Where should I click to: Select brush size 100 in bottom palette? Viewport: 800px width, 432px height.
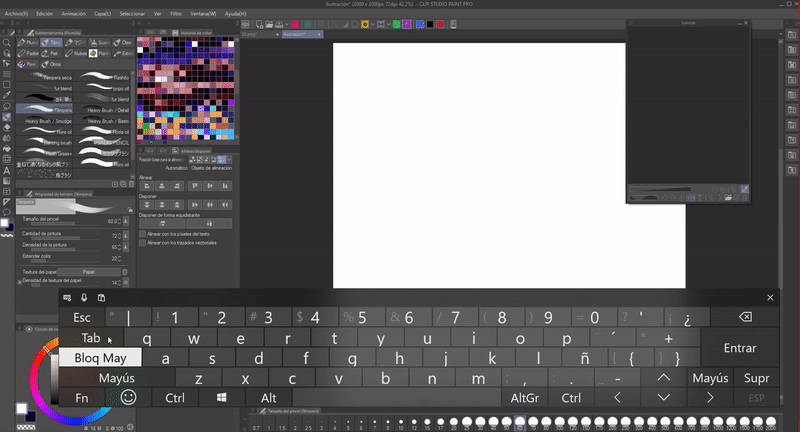click(x=560, y=423)
